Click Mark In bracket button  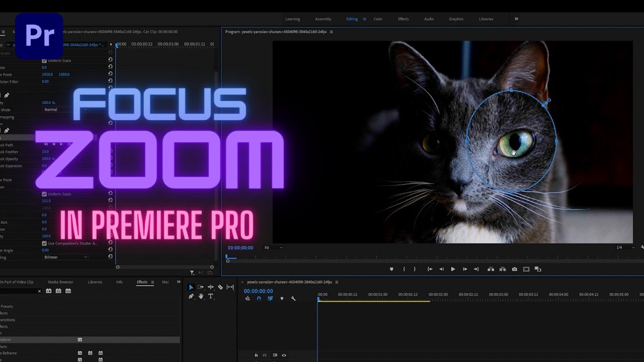(404, 269)
